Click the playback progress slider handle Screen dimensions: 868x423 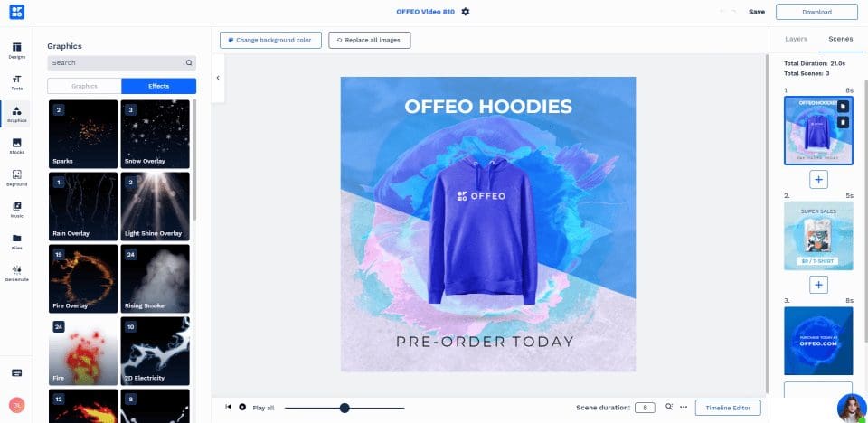pos(344,408)
